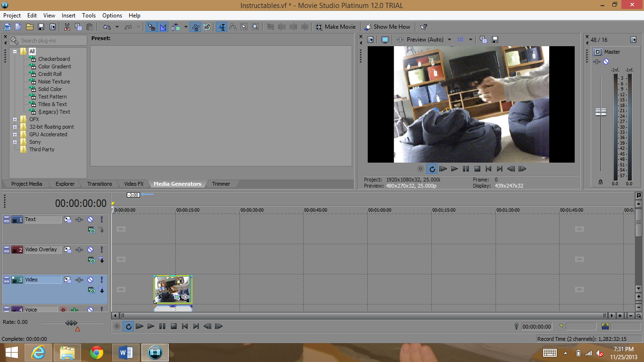Open the Windows Start button
Viewport: 644px width, 362px height.
(11, 352)
